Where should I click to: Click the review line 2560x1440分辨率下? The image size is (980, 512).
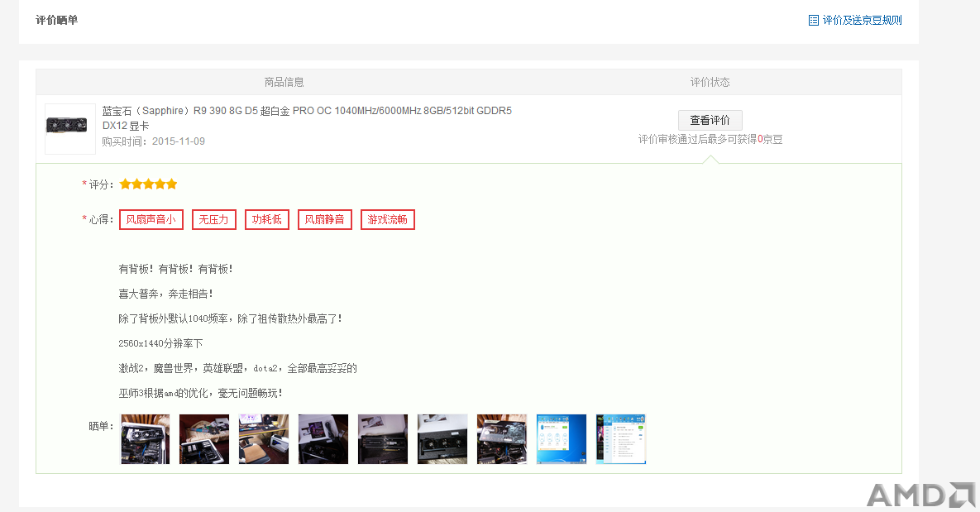160,343
